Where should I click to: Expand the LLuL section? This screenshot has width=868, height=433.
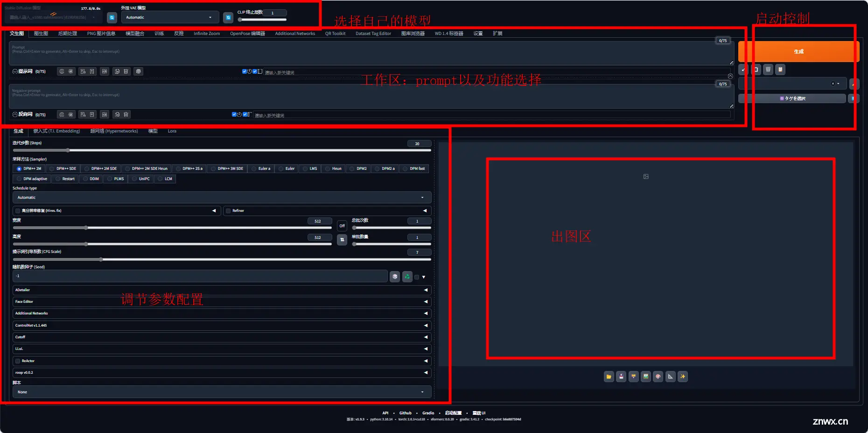[222, 349]
